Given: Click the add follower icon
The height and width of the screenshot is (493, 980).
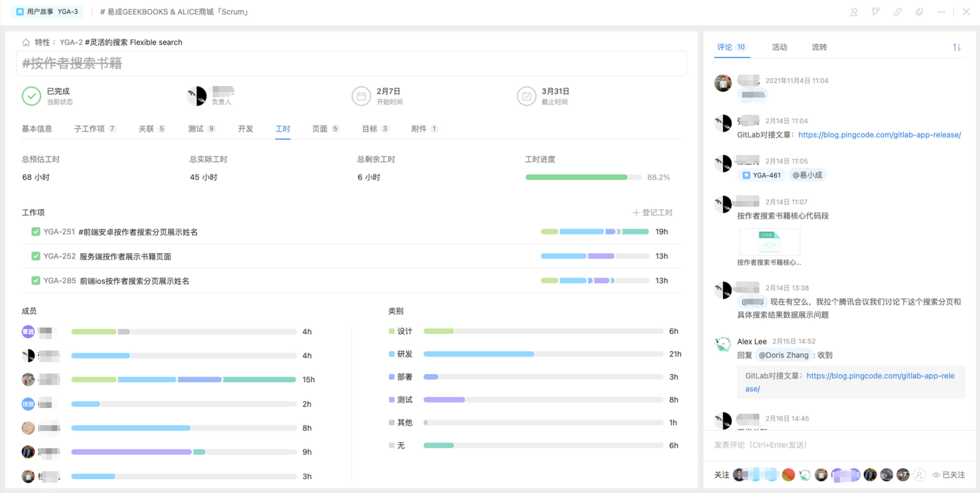Looking at the screenshot, I should click(919, 474).
